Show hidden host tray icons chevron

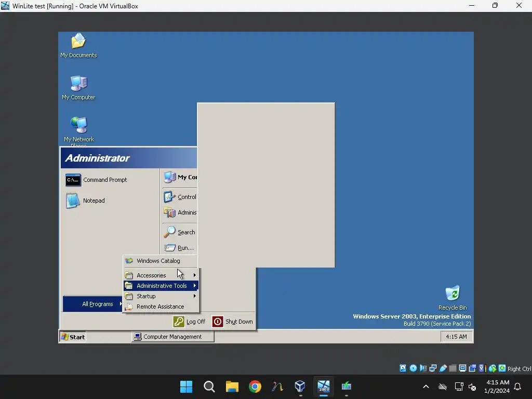click(426, 387)
